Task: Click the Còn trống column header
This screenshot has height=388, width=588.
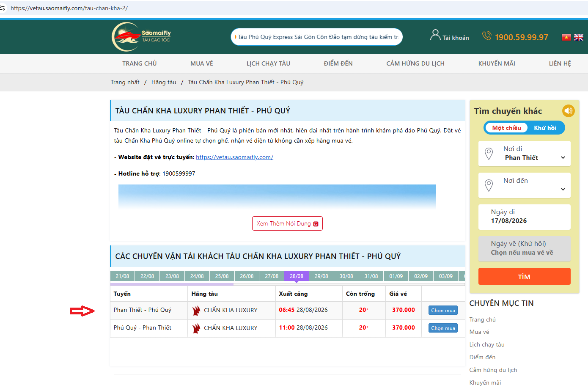Action: click(x=360, y=294)
